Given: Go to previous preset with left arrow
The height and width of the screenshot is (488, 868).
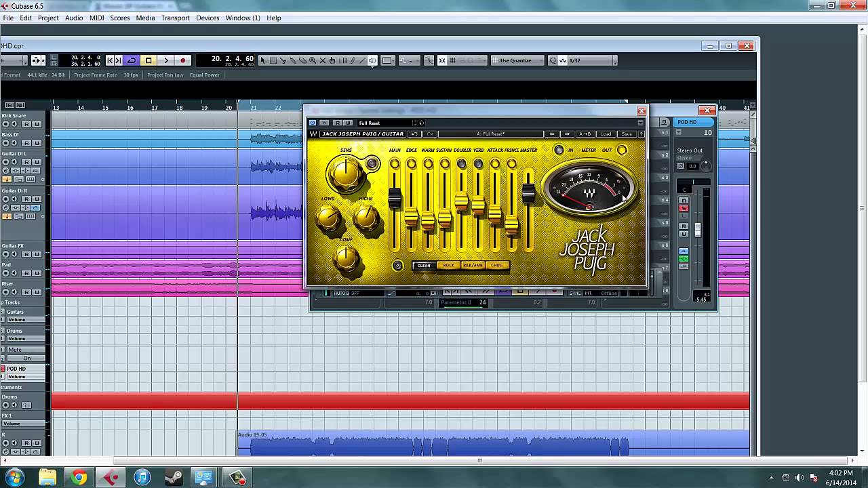Looking at the screenshot, I should click(x=552, y=134).
